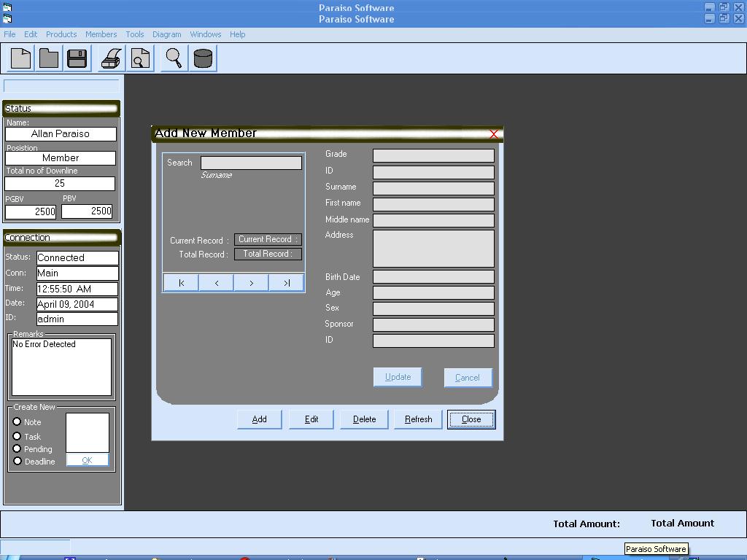Image resolution: width=747 pixels, height=560 pixels.
Task: Go to next record button
Action: click(x=251, y=283)
